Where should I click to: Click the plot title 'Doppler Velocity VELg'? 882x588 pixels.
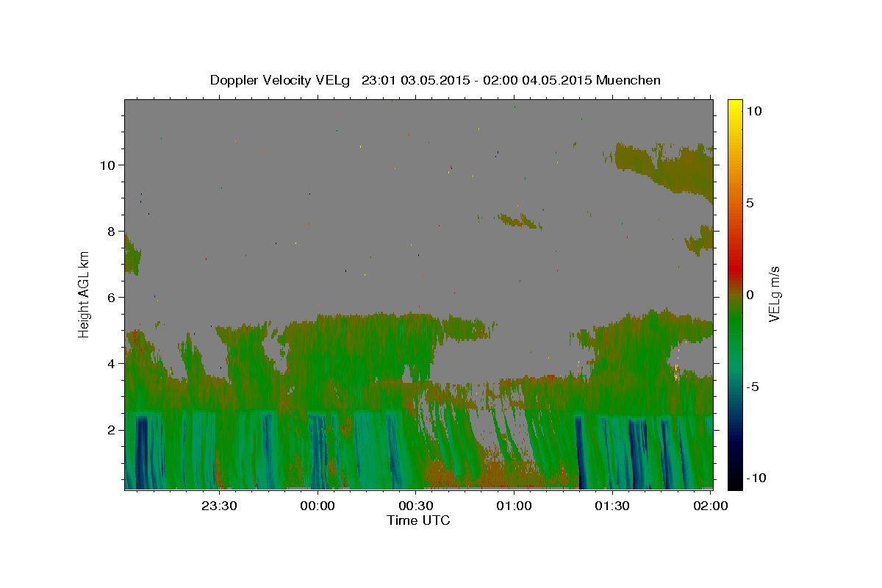click(282, 80)
